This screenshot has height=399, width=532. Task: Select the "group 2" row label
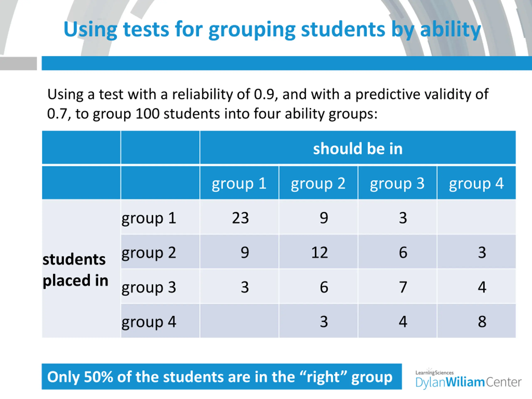[149, 252]
